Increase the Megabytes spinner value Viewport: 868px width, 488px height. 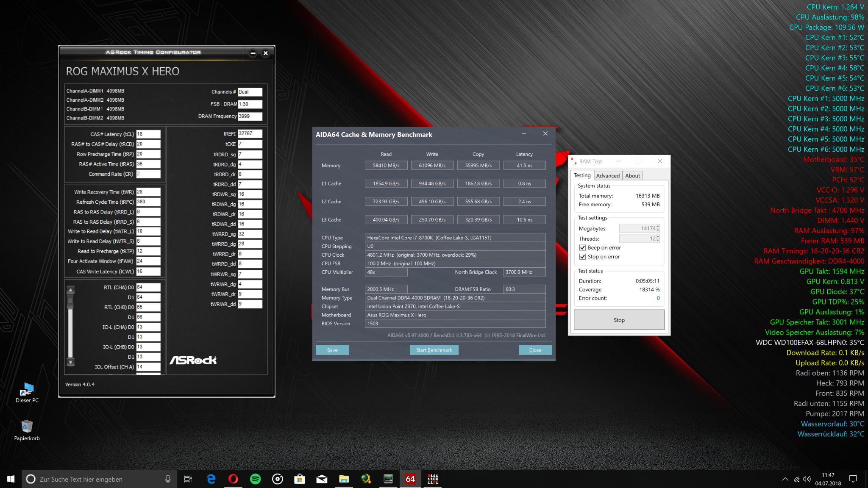(658, 226)
